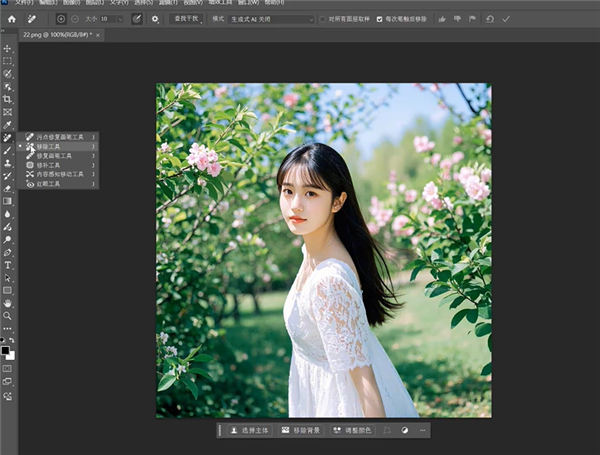This screenshot has height=455, width=600.
Task: Select the Blur tool droplet icon
Action: (x=7, y=214)
